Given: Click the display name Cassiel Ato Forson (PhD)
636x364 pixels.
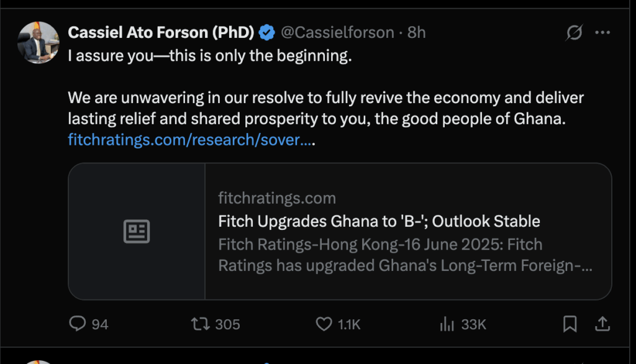Looking at the screenshot, I should [161, 32].
